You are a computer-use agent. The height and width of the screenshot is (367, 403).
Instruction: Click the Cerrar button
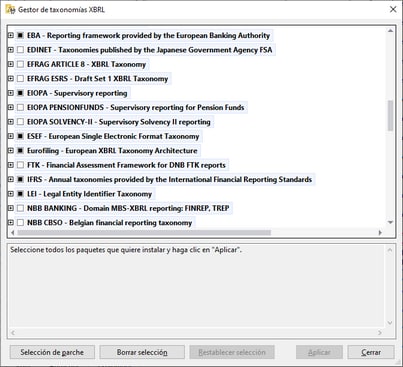pos(371,352)
